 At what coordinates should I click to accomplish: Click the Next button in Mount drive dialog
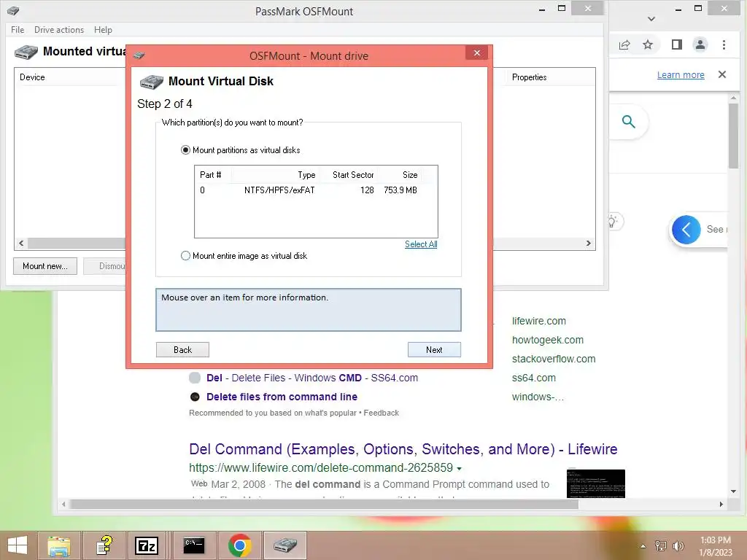(434, 349)
